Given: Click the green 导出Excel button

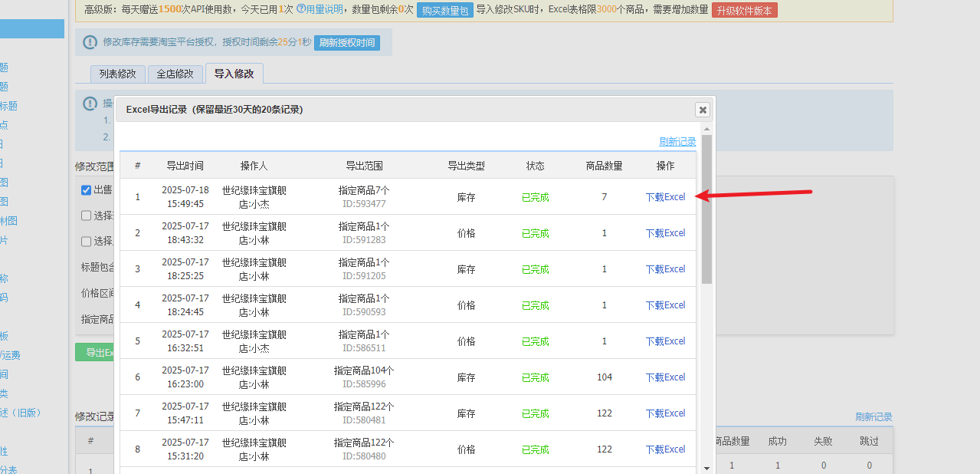Looking at the screenshot, I should (x=95, y=353).
